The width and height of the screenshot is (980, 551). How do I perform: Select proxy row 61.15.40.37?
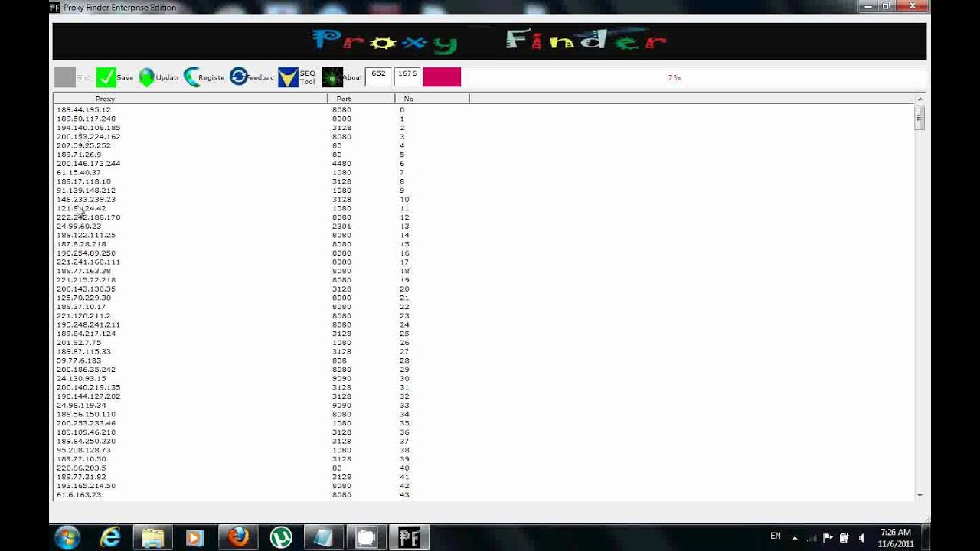(x=79, y=172)
